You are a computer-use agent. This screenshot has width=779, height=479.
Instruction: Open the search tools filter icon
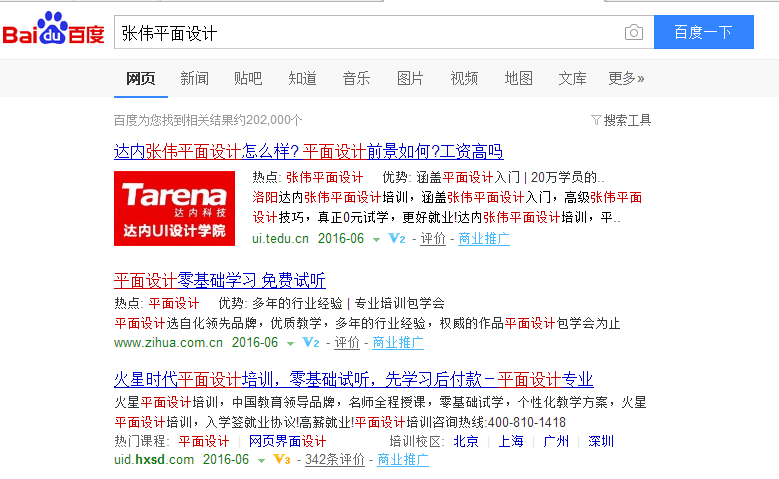pos(596,120)
